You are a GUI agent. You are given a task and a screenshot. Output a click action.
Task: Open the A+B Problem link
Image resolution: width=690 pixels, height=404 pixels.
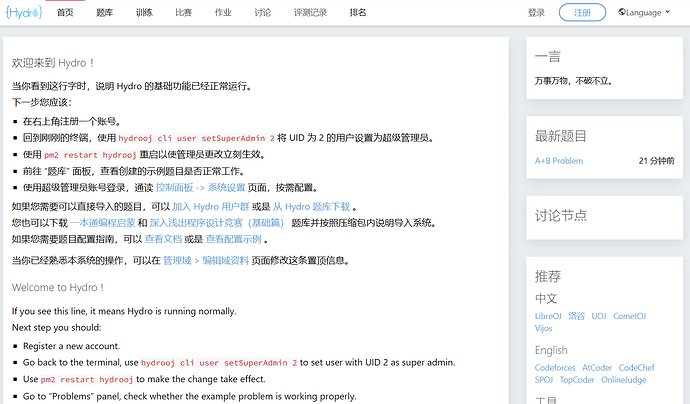point(559,161)
